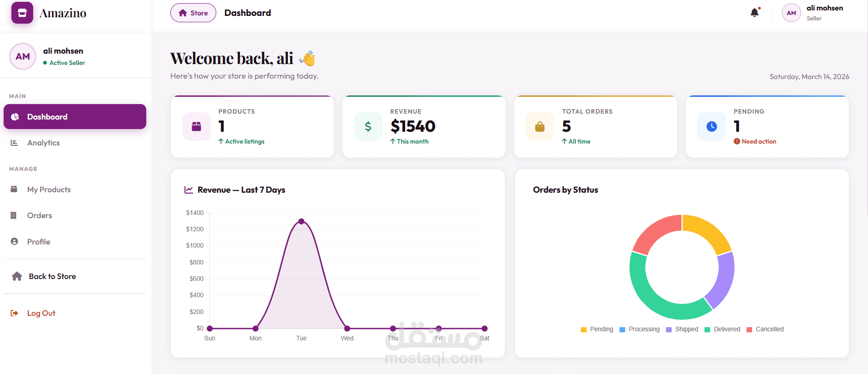This screenshot has height=374, width=868.
Task: Click the Products box icon card
Action: (196, 126)
